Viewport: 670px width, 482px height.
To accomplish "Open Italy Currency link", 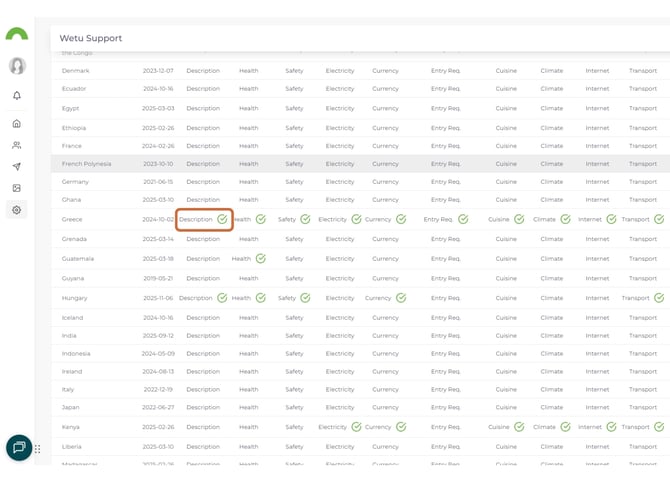I will tap(385, 389).
